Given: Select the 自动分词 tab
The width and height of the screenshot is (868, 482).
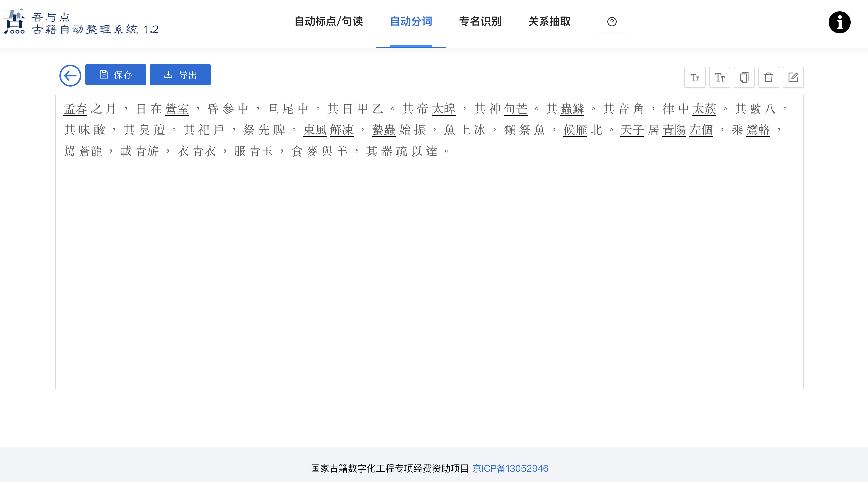Looking at the screenshot, I should point(411,22).
